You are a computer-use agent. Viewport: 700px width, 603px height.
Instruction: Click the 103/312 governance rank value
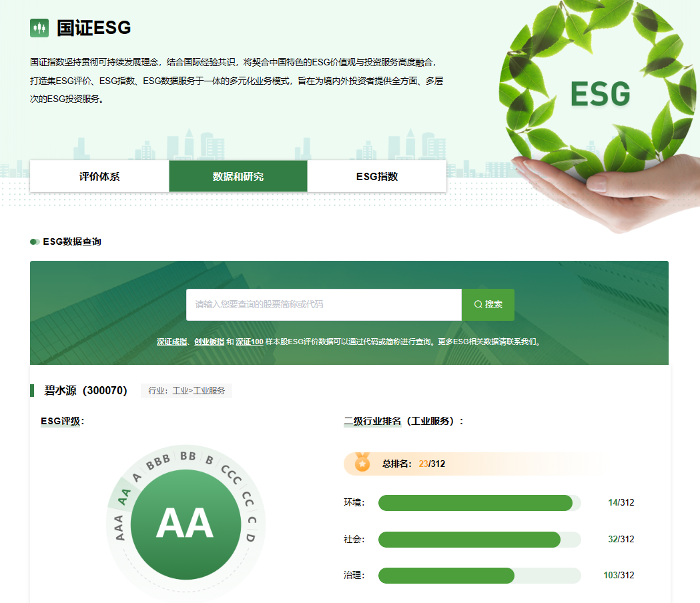click(619, 576)
